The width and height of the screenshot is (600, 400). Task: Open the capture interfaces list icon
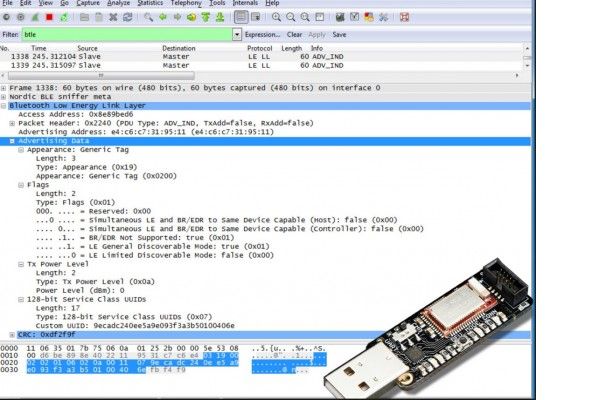7,17
